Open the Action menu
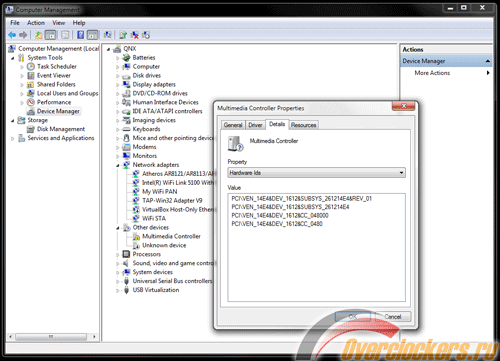Viewport: 500px width, 361px height. pos(36,23)
